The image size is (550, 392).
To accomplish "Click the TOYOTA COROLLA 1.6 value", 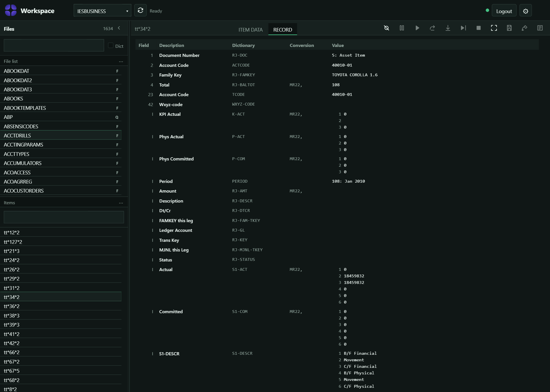I will coord(355,75).
